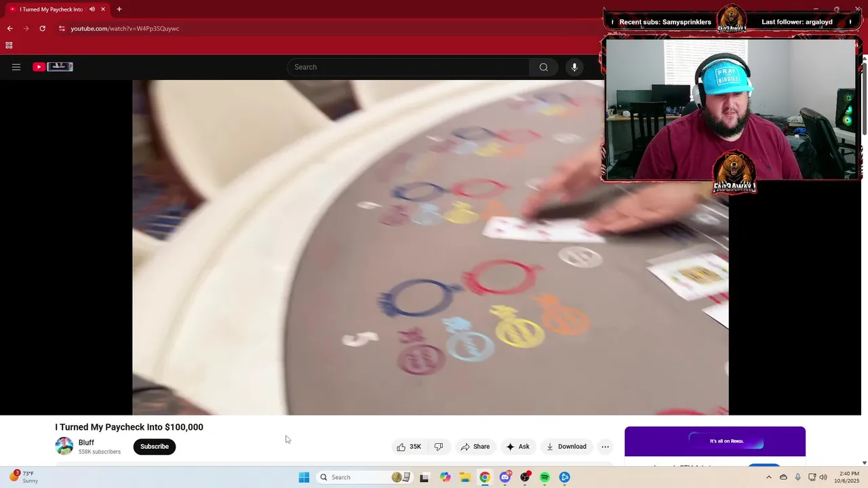Mute the tab via the speaker icon

click(x=92, y=9)
